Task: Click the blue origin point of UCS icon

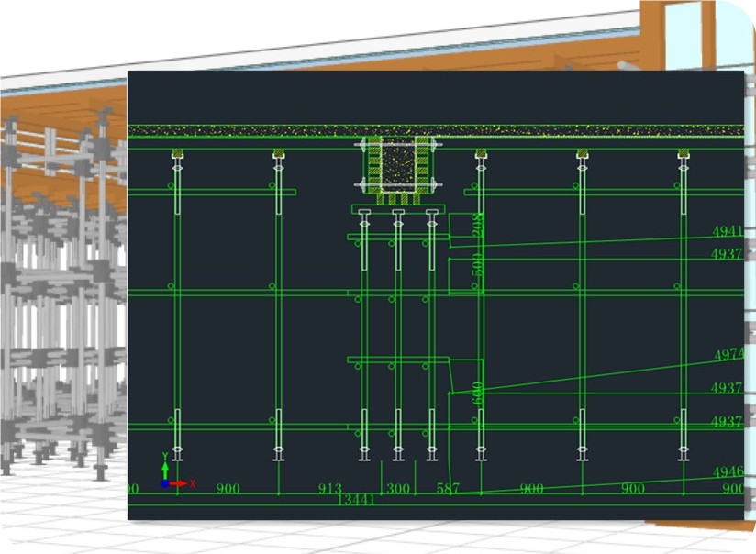Action: click(x=164, y=483)
